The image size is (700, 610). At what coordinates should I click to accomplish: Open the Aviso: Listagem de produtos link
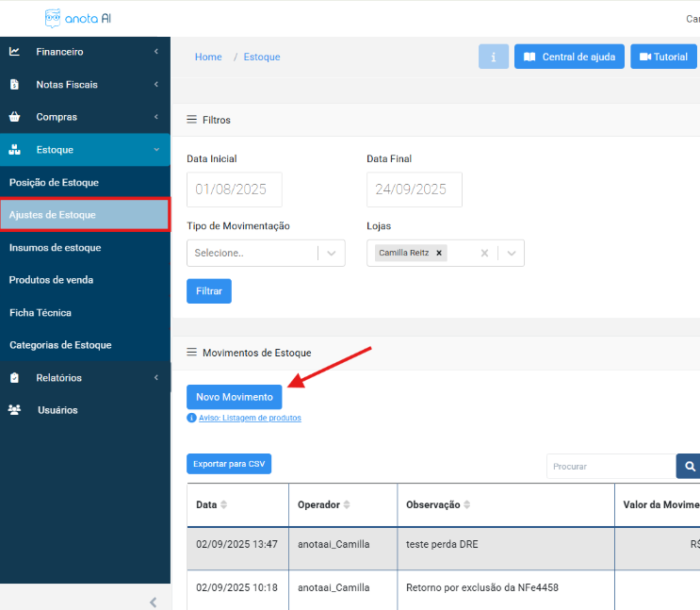tap(249, 418)
